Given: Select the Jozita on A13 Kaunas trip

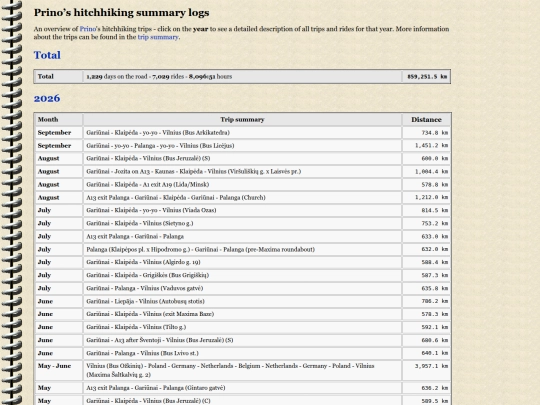Looking at the screenshot, I should [x=242, y=172].
